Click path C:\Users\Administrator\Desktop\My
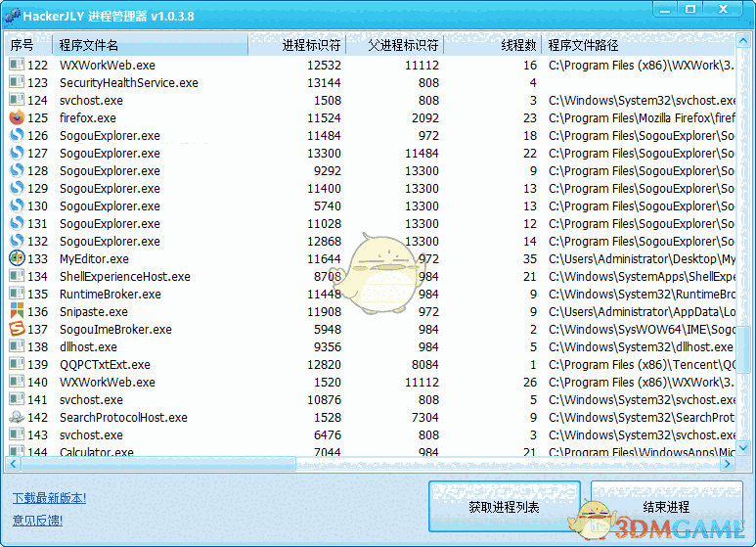The width and height of the screenshot is (756, 547). click(x=642, y=259)
